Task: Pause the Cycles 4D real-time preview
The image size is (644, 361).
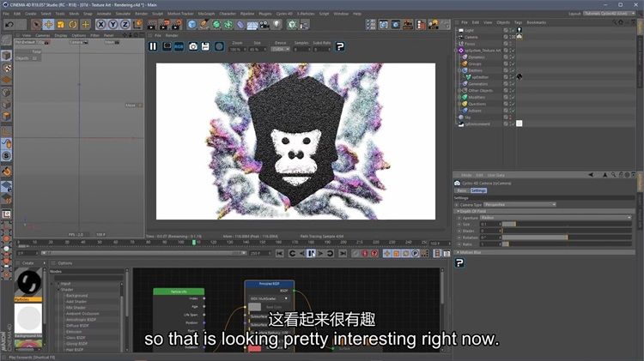Action: (153, 46)
